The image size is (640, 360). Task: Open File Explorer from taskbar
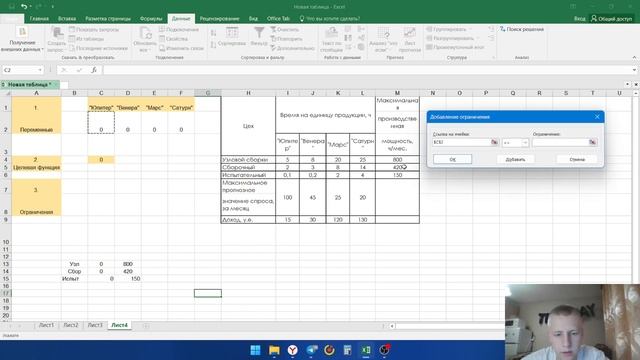[274, 350]
